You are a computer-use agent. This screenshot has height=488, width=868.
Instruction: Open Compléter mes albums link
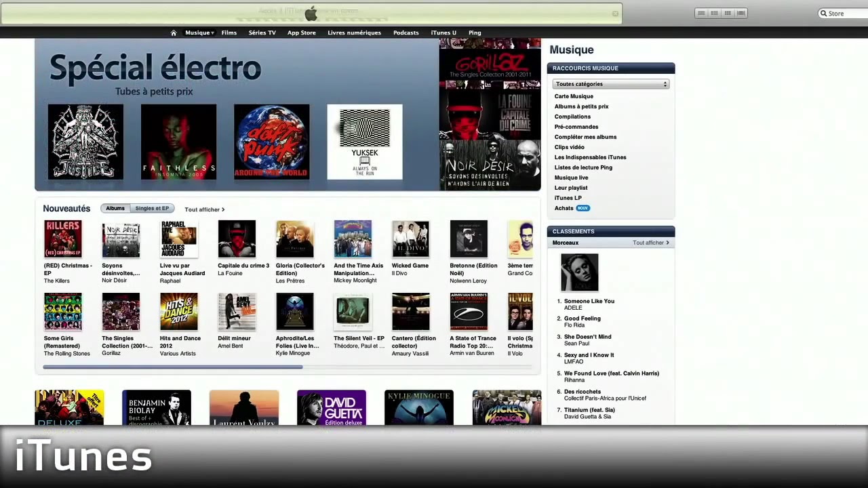(585, 137)
